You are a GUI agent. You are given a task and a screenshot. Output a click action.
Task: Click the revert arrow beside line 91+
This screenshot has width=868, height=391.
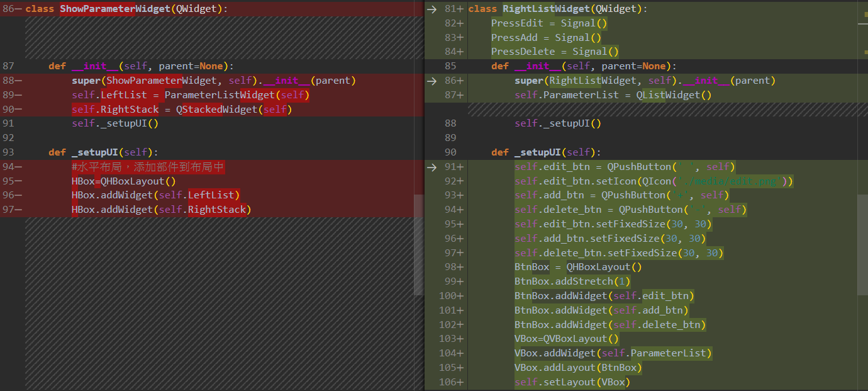(431, 167)
